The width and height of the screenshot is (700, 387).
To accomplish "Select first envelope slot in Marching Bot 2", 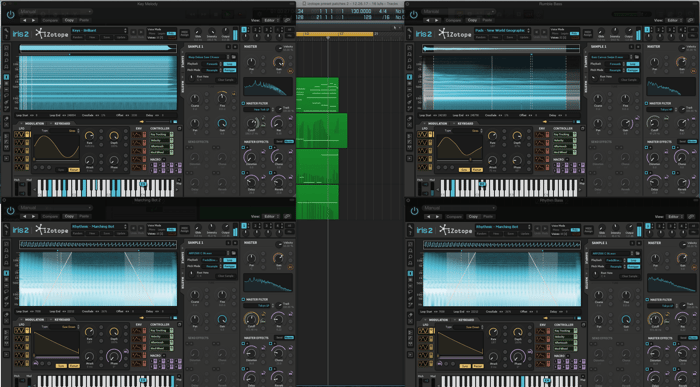I will (x=138, y=331).
